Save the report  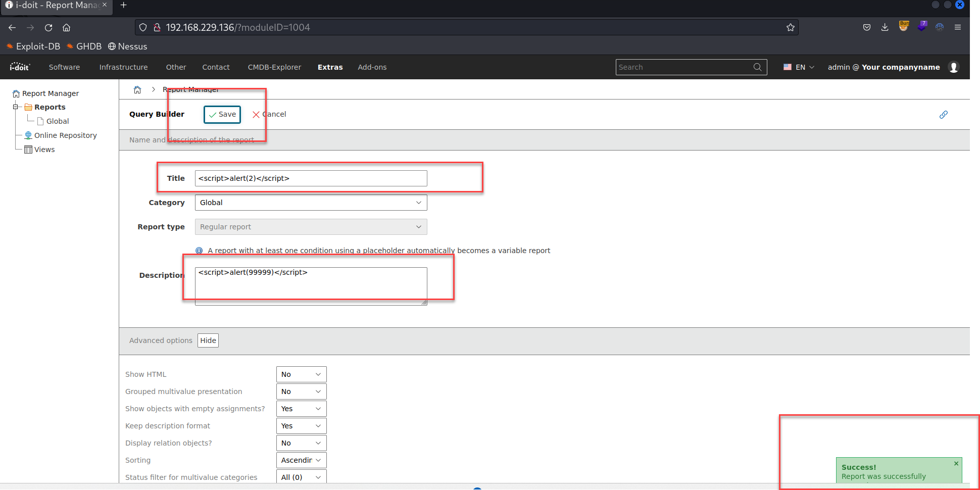(x=222, y=115)
